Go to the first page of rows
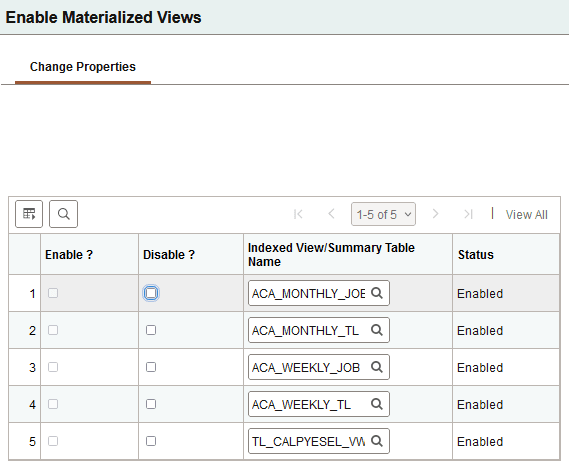This screenshot has width=569, height=474. pos(298,214)
